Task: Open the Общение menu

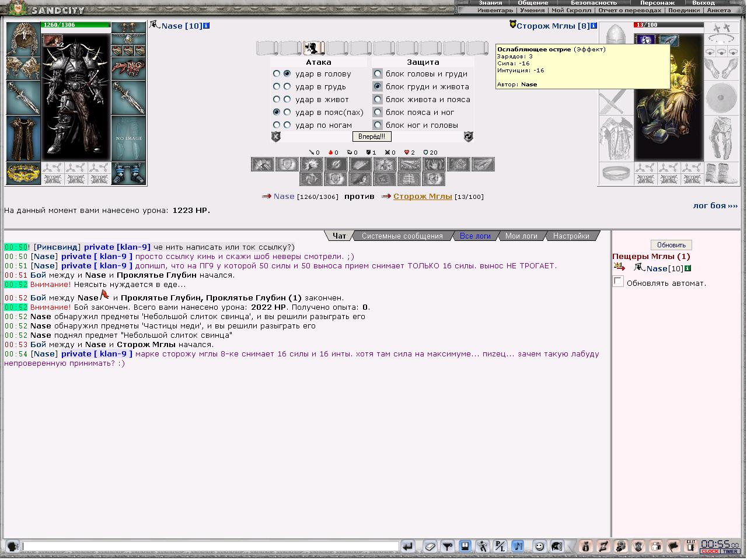Action: pyautogui.click(x=533, y=3)
